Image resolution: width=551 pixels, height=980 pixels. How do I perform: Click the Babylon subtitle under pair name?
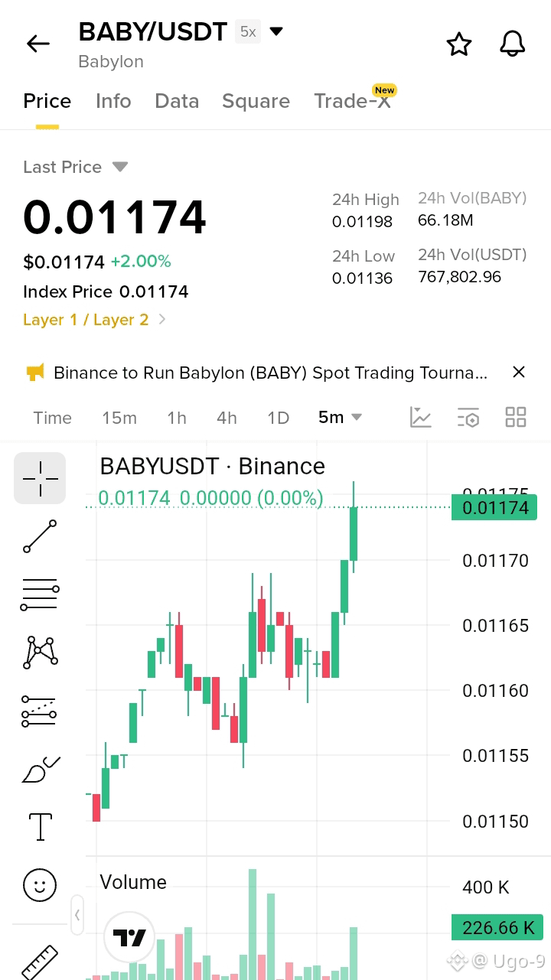pyautogui.click(x=111, y=62)
